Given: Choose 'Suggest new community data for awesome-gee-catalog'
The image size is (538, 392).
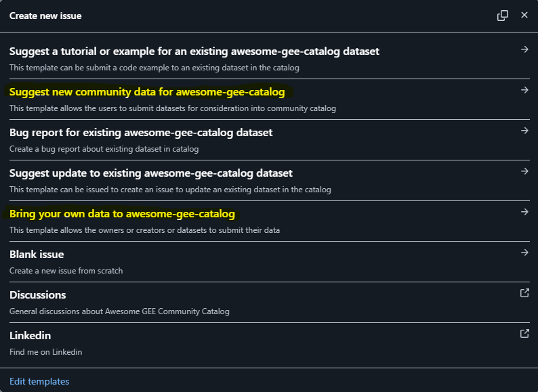Looking at the screenshot, I should pos(147,92).
